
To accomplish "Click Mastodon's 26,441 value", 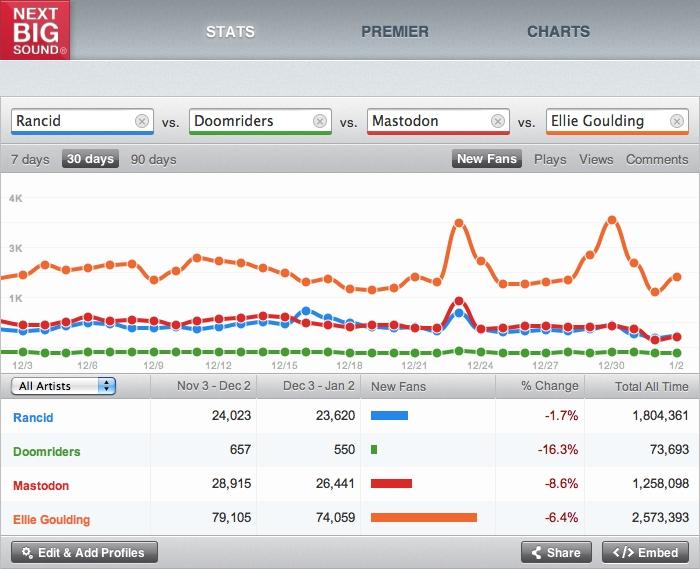I will (x=335, y=483).
